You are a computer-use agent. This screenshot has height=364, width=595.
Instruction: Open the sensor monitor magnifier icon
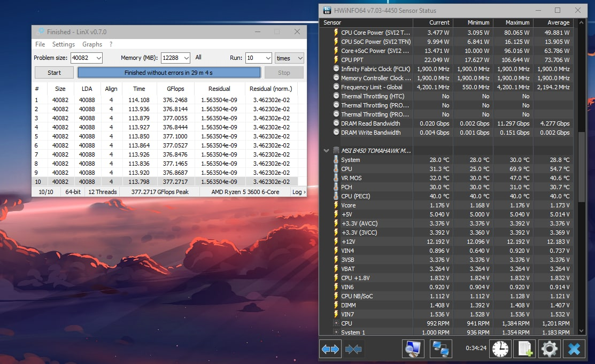[x=413, y=349]
